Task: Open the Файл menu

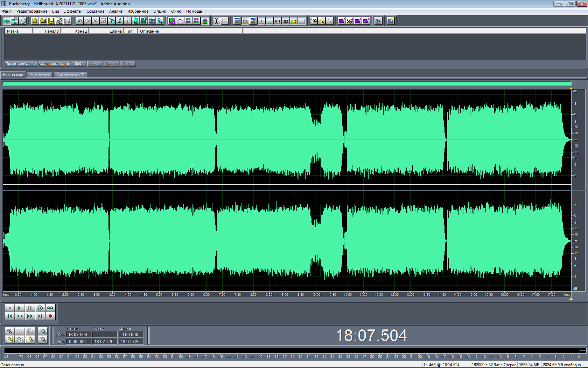Action: tap(7, 11)
